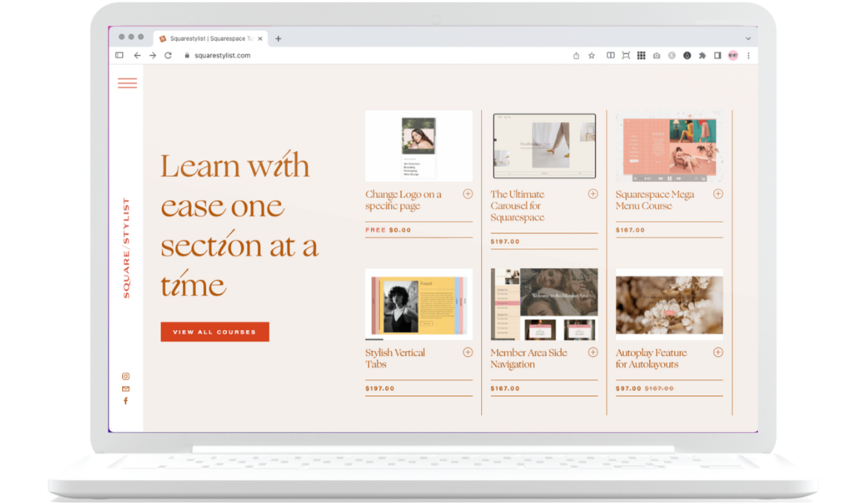Click the $97.00 sale price under Autoplay Feature
This screenshot has width=867, height=504.
tap(629, 388)
